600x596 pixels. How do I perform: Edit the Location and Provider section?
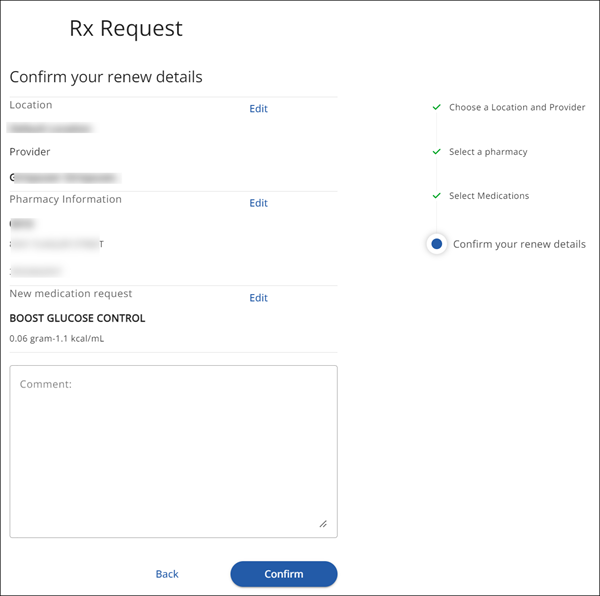pos(258,109)
